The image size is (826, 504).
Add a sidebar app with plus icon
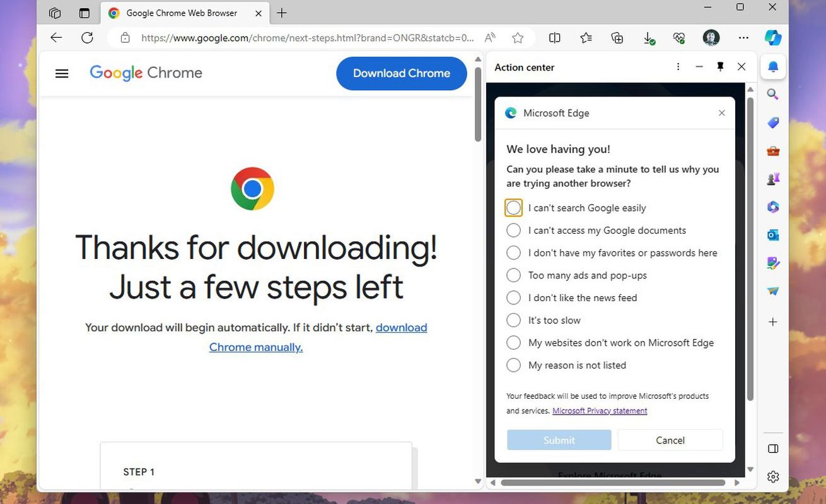(773, 322)
